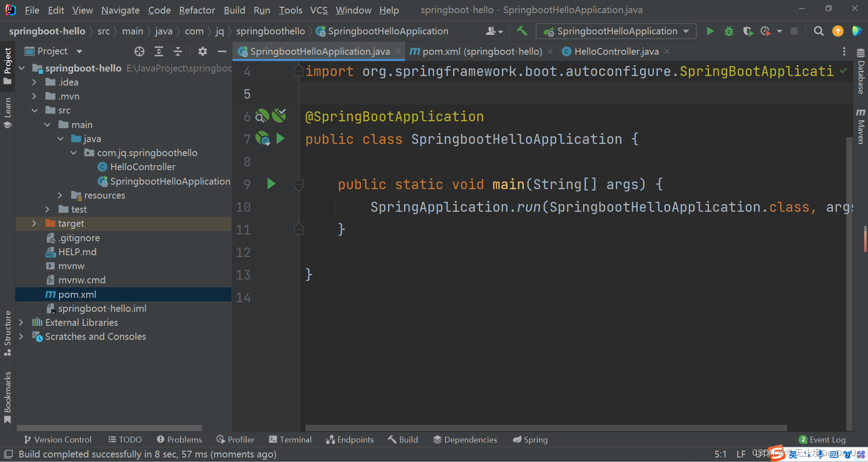
Task: Collapse All in Project panel
Action: point(178,51)
